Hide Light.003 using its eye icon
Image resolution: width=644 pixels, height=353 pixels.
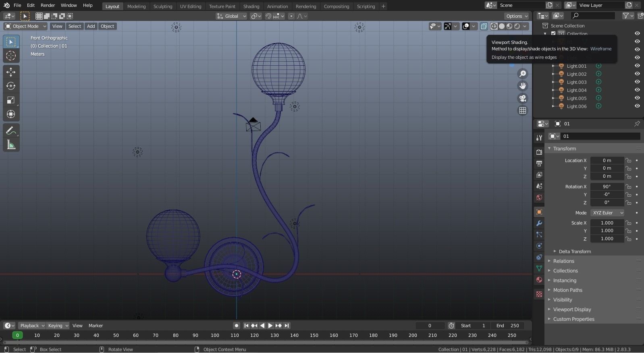tap(637, 82)
